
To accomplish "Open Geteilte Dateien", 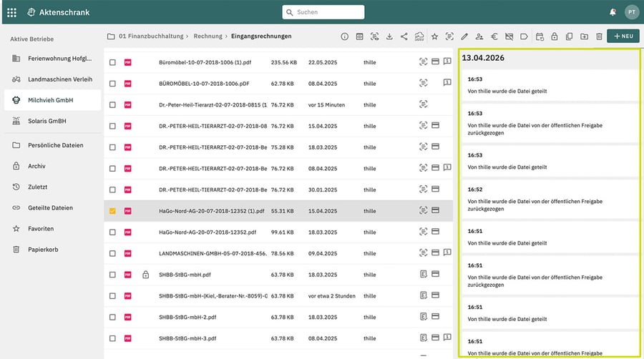I will click(x=52, y=207).
